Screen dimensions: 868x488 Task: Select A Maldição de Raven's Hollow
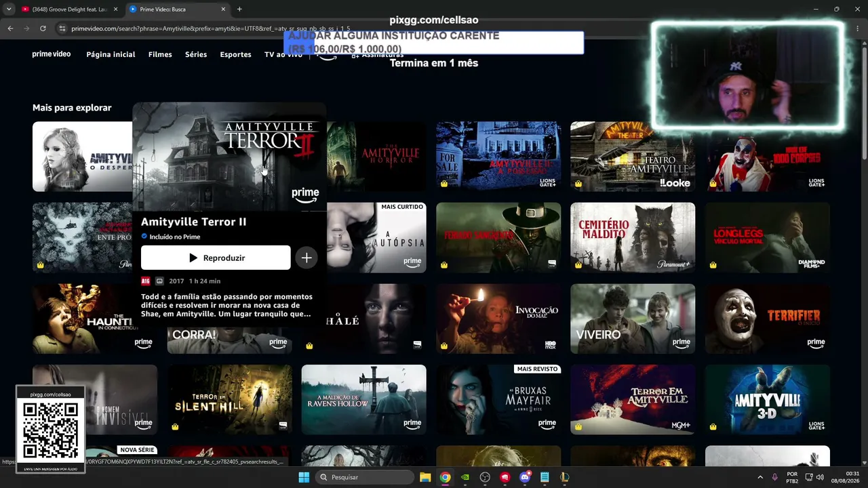click(364, 400)
